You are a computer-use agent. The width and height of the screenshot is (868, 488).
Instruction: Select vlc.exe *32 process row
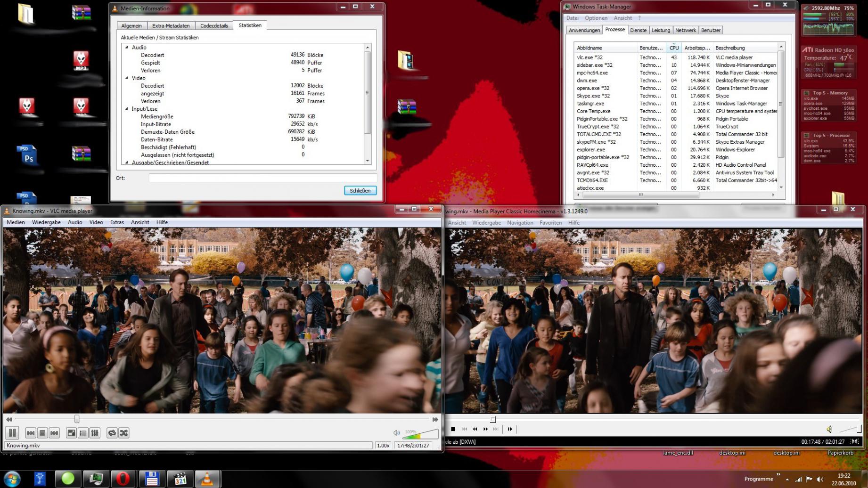pyautogui.click(x=675, y=57)
